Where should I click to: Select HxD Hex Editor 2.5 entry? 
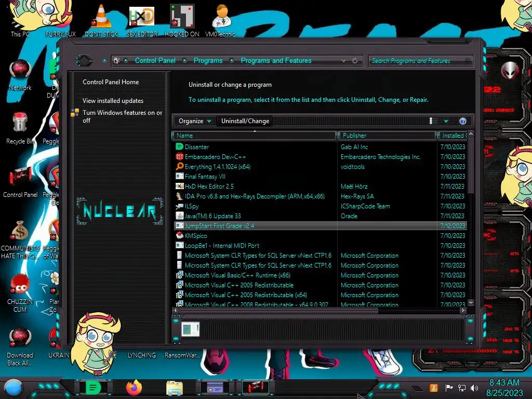320,187
